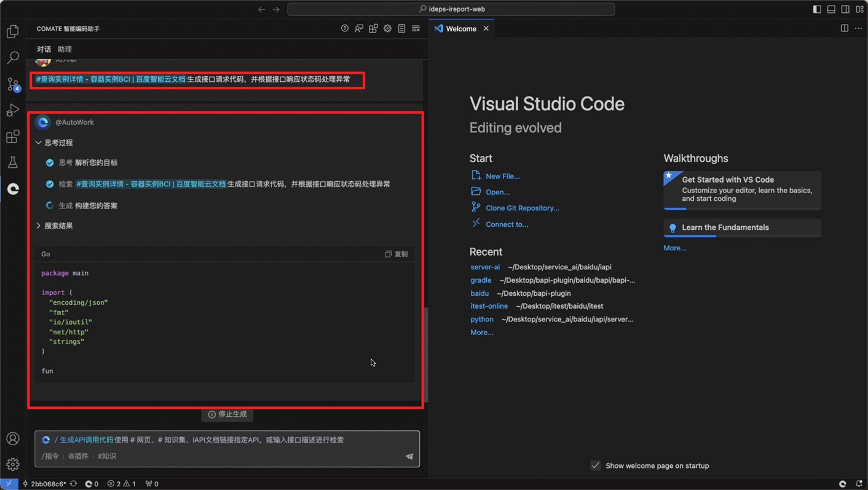Viewport: 868px width, 490px height.
Task: Open the notifications bell in status bar
Action: pos(859,484)
